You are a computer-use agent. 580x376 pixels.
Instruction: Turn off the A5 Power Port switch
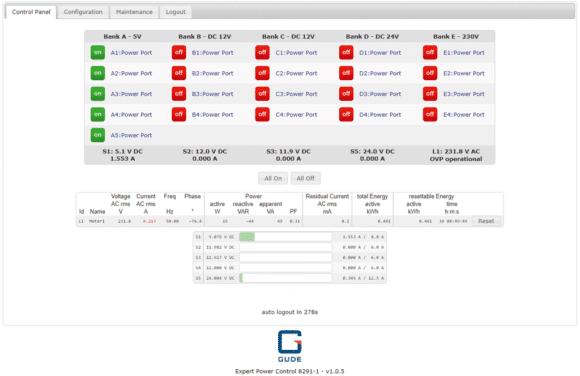[98, 135]
